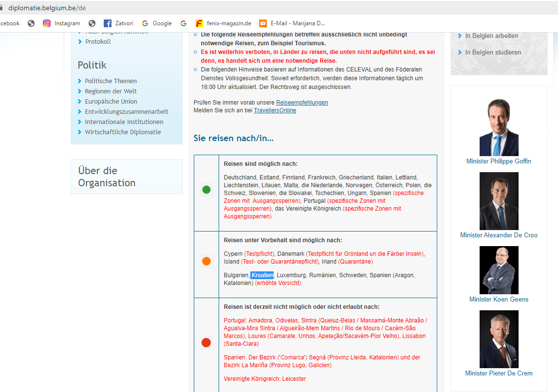Click the unlabeled Google G bookmark icon

click(184, 23)
